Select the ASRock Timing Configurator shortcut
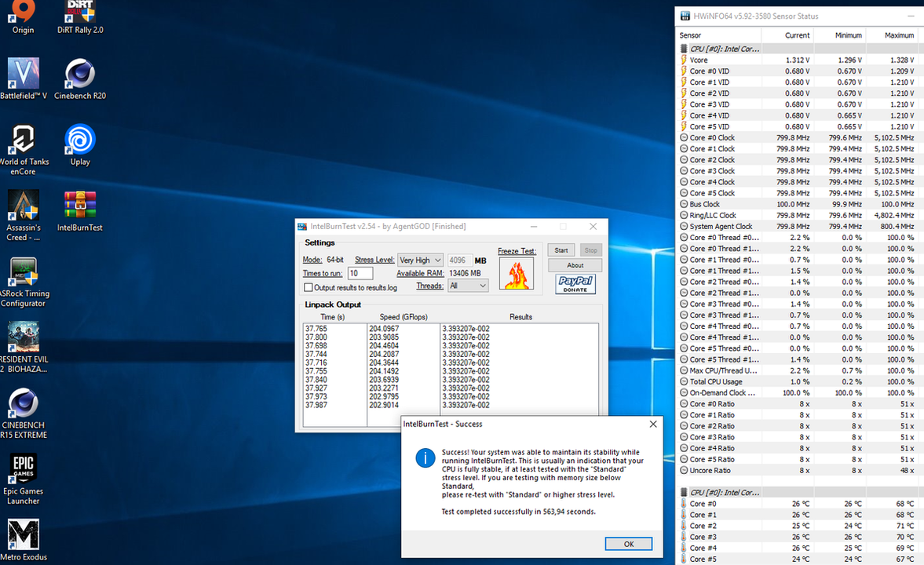Screen dimensions: 924x565 (x=23, y=282)
